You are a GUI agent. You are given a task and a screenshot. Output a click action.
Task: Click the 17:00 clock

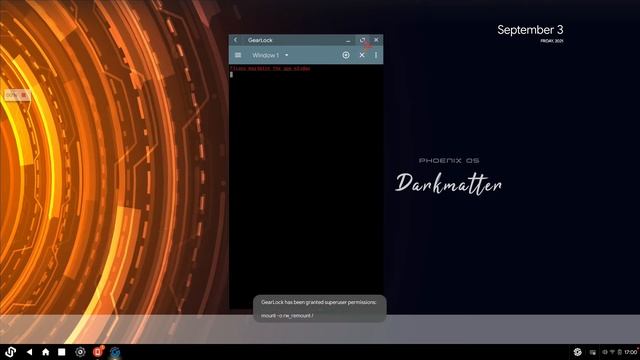point(630,352)
